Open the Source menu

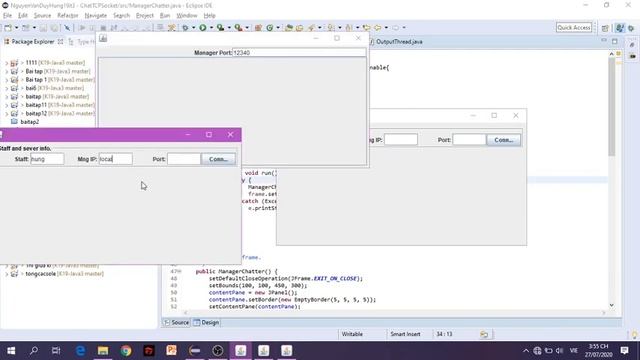(x=42, y=16)
